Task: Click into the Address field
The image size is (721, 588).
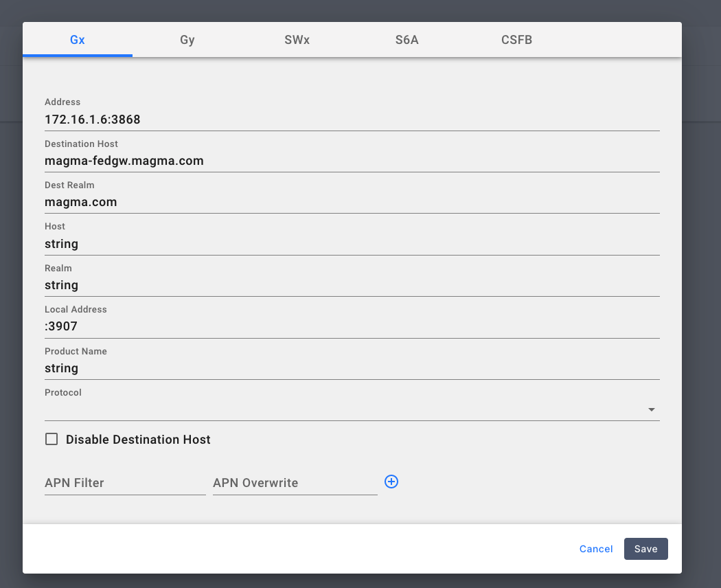Action: [x=352, y=120]
